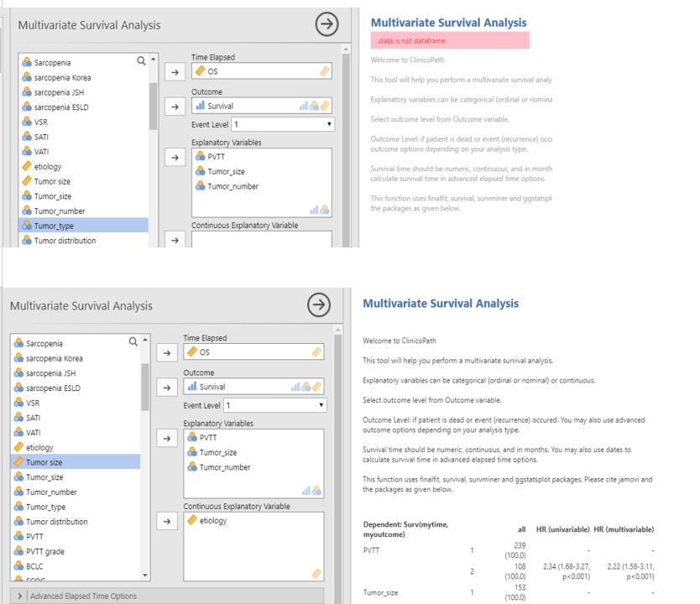Expand Advanced Elapsed Time Options section
Image resolution: width=700 pixels, height=604 pixels.
click(x=167, y=596)
